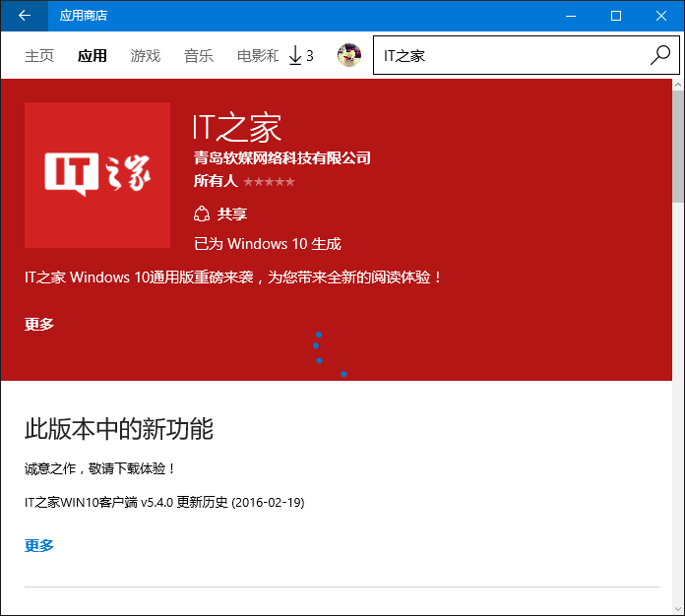Open the downloads indicator showing 3
Image resolution: width=685 pixels, height=616 pixels.
(301, 56)
